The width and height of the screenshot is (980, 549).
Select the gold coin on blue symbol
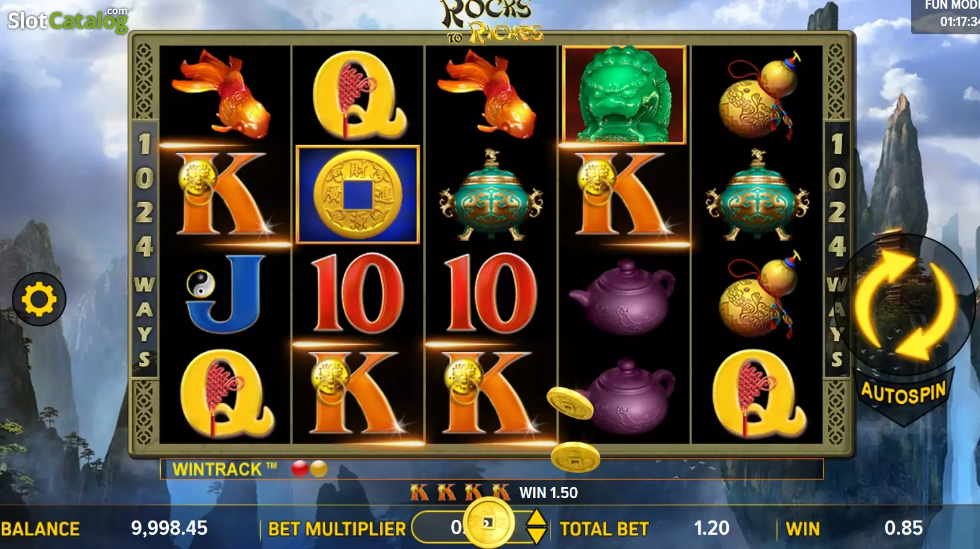(x=357, y=195)
